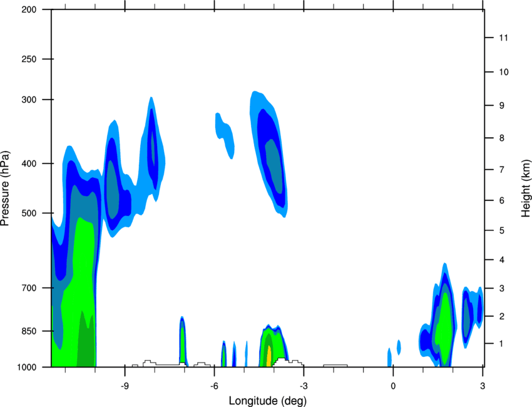Screen dimensions: 532x407
Task: Click pressure tick label 500
Action: click(29, 213)
